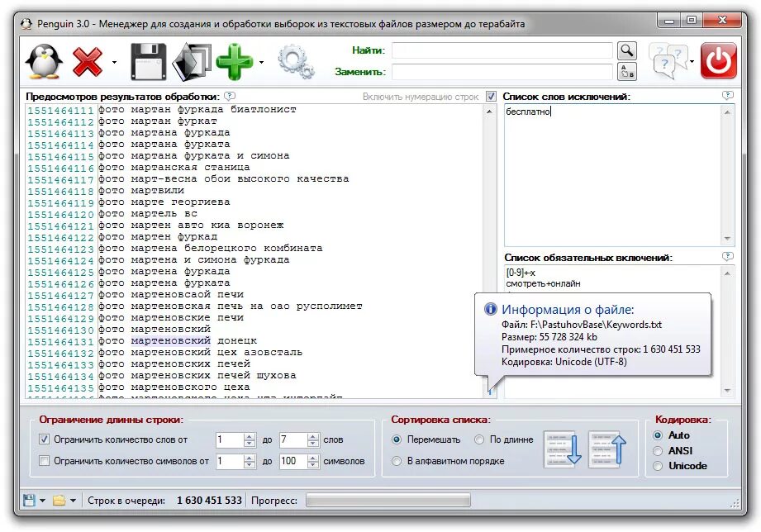Click the gears processing icon
This screenshot has height=532, width=761.
[x=296, y=62]
